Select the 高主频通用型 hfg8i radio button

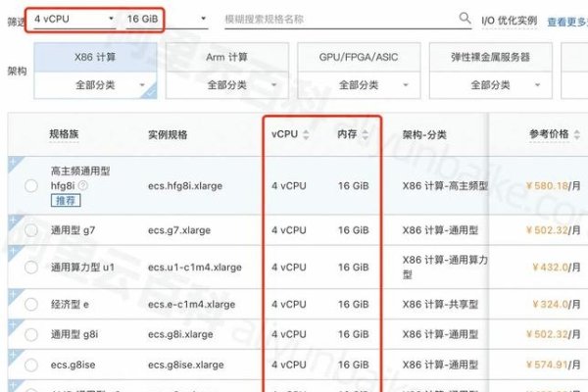[31, 185]
